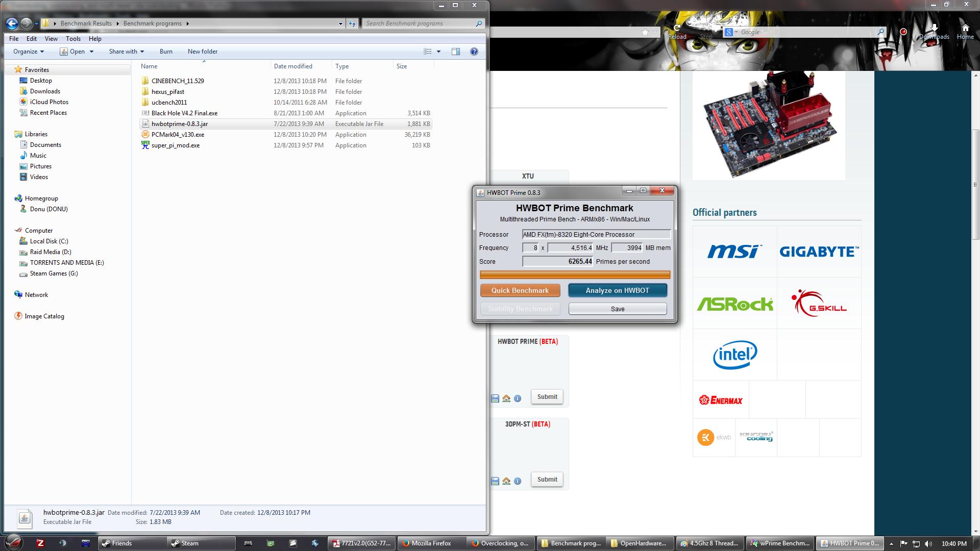Click the network tray icon
The width and height of the screenshot is (980, 551).
pyautogui.click(x=916, y=544)
